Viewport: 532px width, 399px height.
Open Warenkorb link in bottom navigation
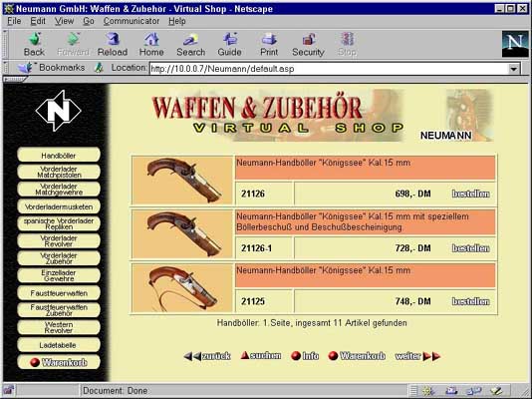pyautogui.click(x=357, y=356)
